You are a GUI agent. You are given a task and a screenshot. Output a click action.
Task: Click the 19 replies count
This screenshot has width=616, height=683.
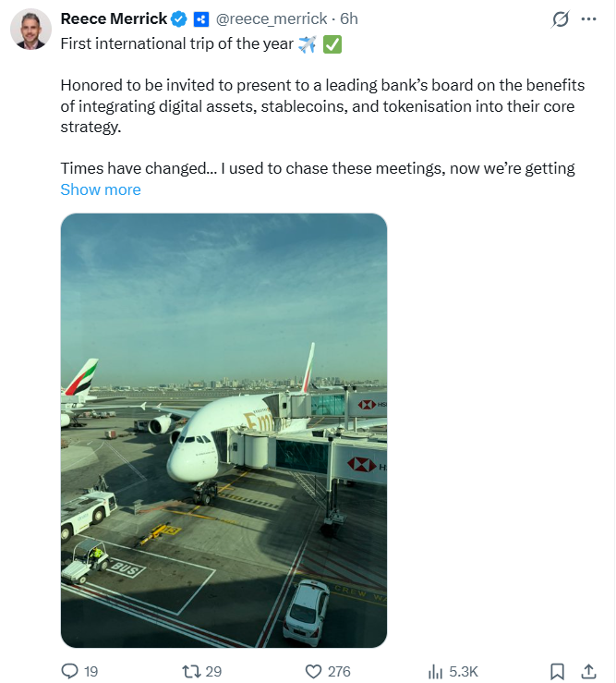91,671
